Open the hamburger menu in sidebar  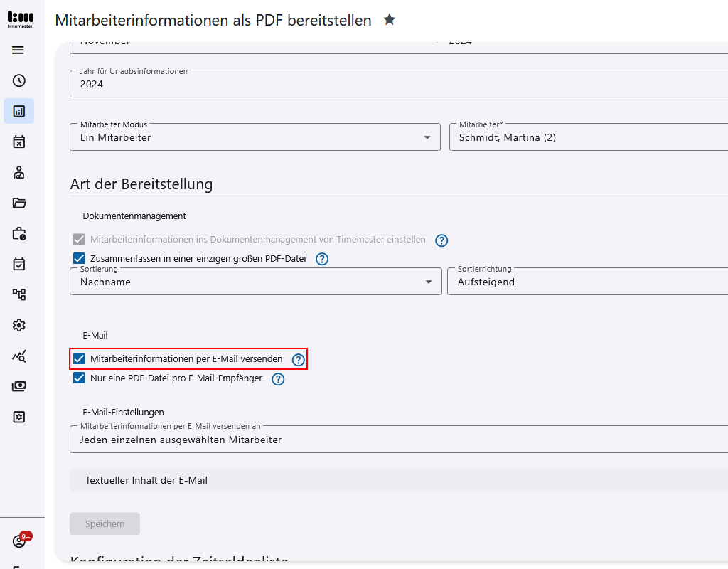[18, 50]
